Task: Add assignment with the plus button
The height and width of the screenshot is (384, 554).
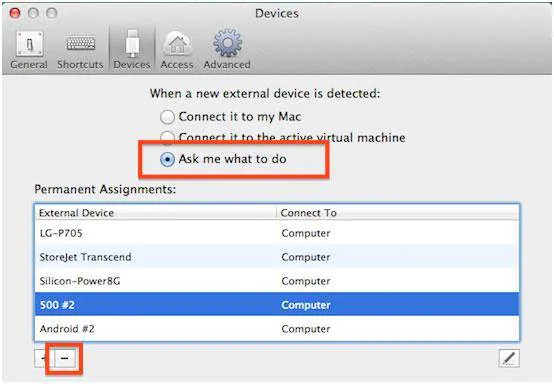Action: [x=43, y=359]
